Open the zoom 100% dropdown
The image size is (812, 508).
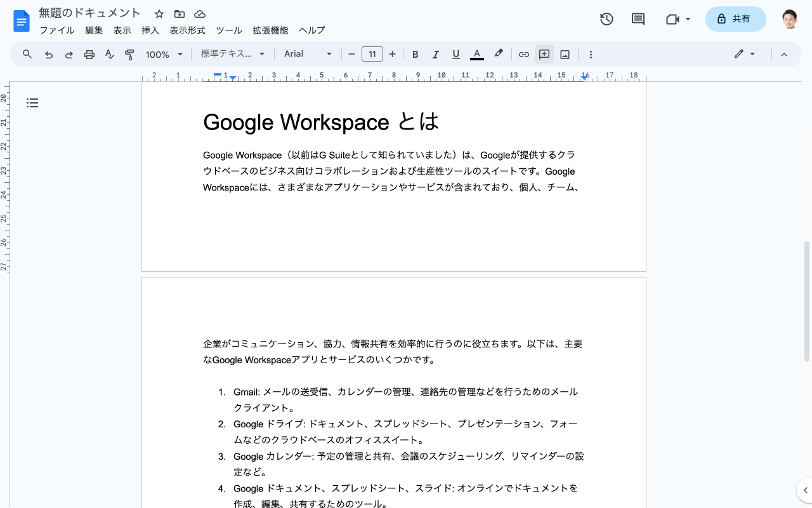[x=164, y=55]
